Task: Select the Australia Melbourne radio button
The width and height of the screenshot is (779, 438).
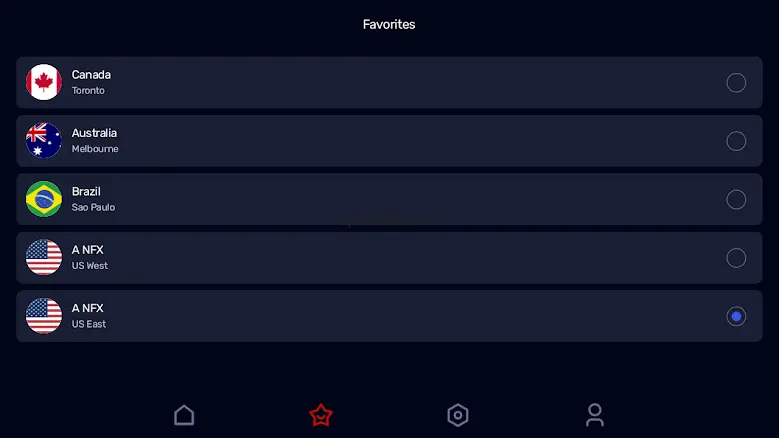Action: coord(736,141)
